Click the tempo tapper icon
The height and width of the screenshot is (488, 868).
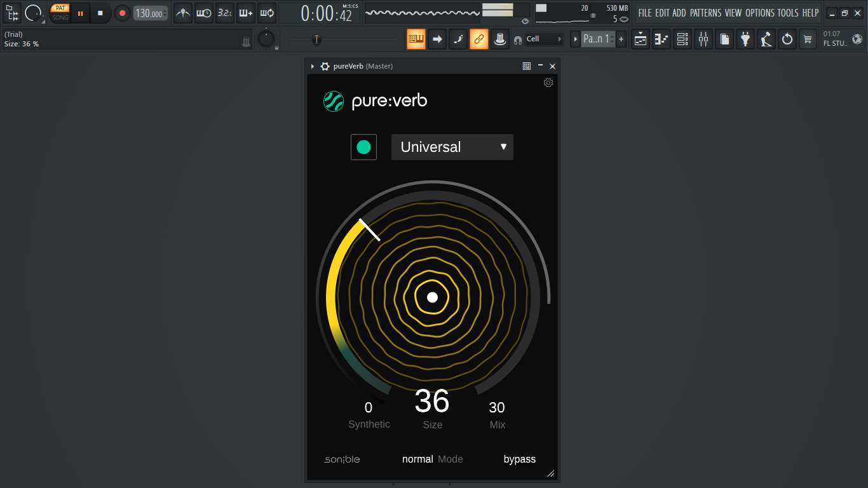click(x=766, y=39)
